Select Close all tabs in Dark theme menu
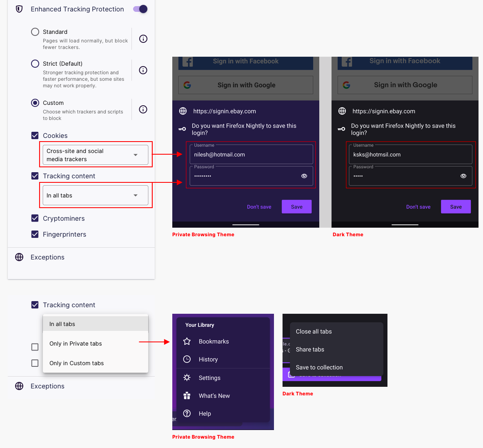 coord(337,332)
